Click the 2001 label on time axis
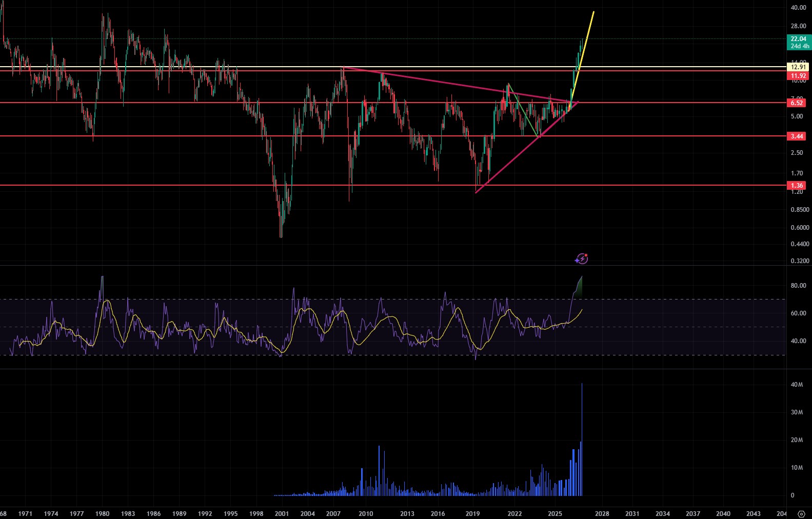 [282, 513]
